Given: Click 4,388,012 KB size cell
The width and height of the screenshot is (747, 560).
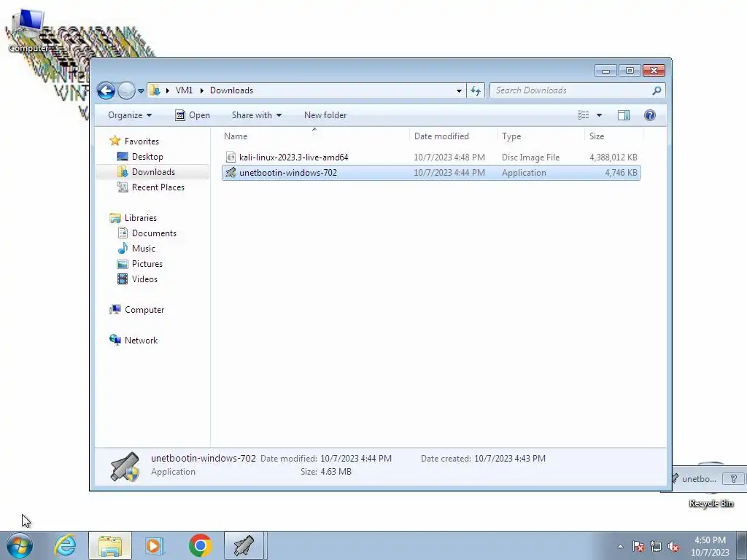Looking at the screenshot, I should (613, 157).
